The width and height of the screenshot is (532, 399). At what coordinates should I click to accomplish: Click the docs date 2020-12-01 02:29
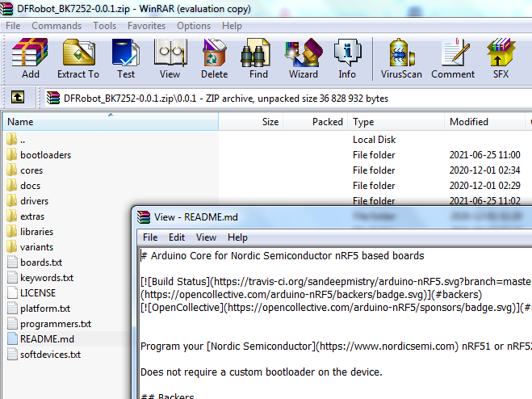coord(484,186)
